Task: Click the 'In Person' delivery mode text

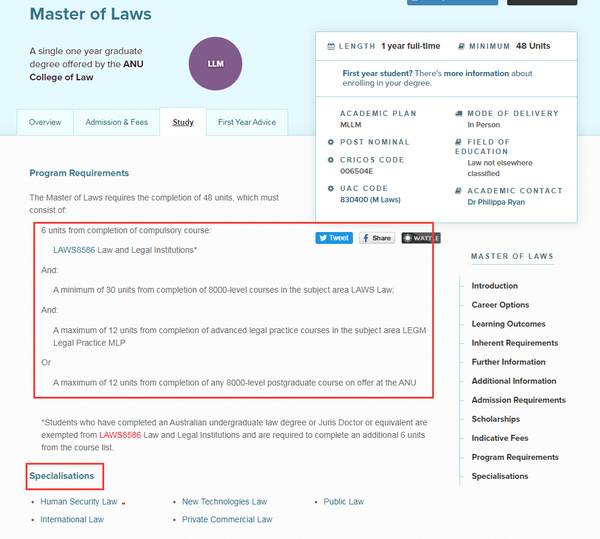Action: point(483,125)
